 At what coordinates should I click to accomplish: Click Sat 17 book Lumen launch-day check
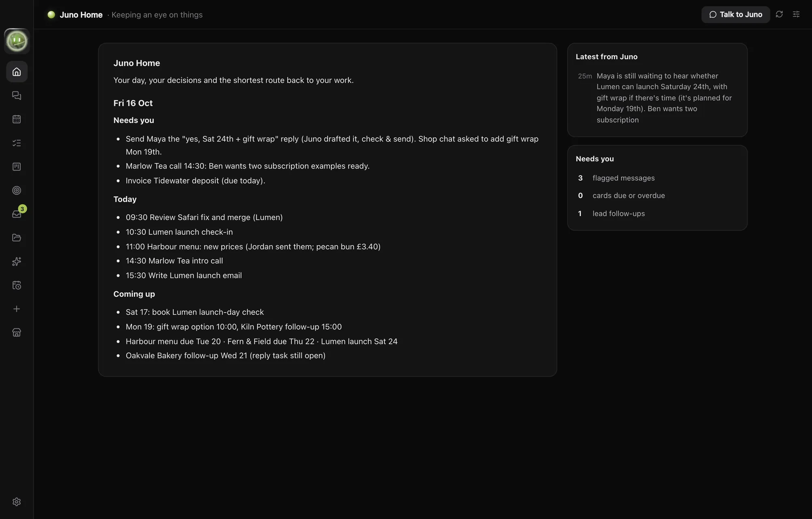(194, 312)
